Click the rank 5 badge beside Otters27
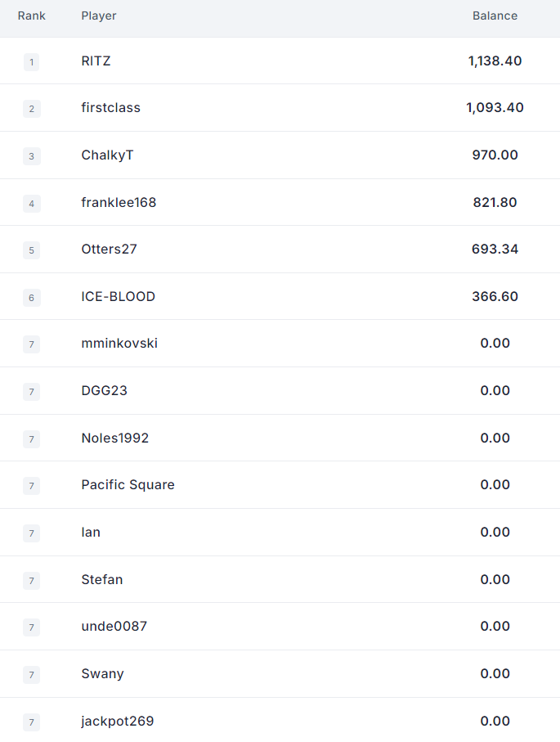560x742 pixels. point(32,250)
